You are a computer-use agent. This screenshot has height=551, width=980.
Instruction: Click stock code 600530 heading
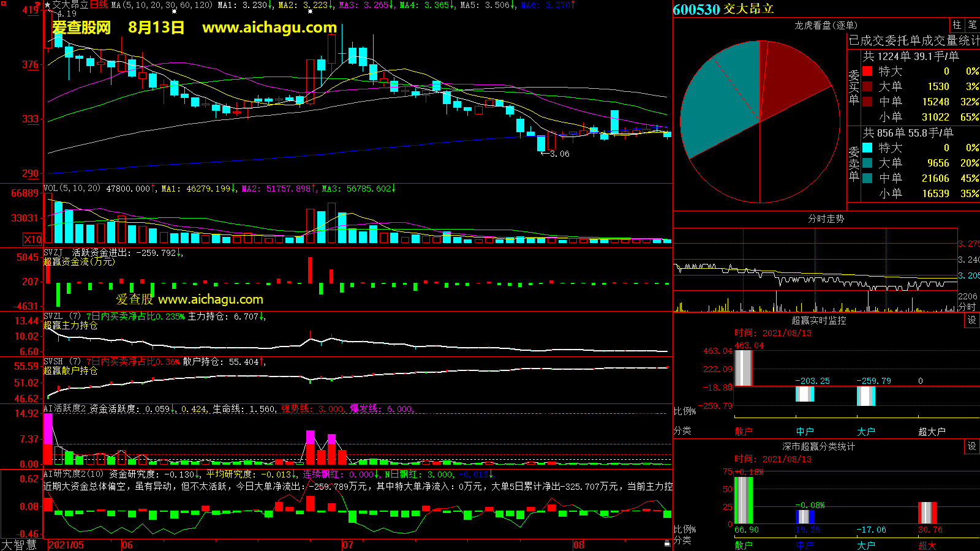pyautogui.click(x=696, y=9)
